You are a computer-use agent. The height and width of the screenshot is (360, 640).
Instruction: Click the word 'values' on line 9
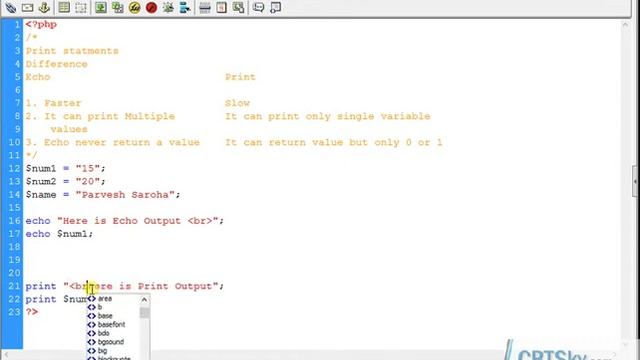(69, 129)
